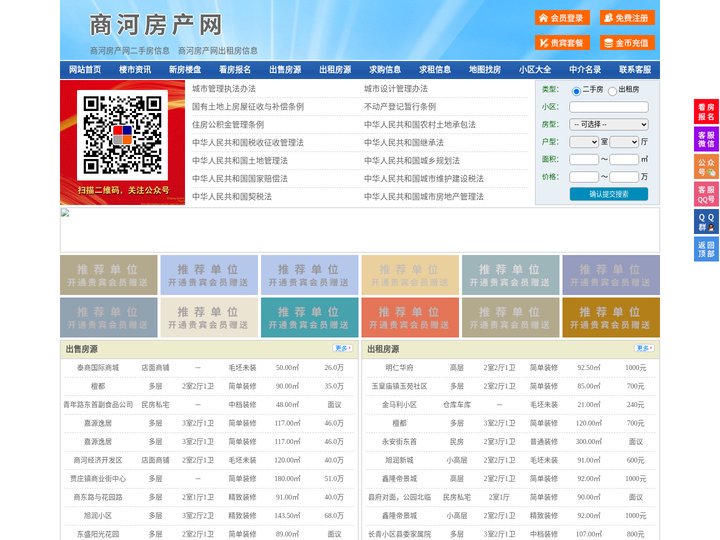Open 小区大全 nav item
The image size is (720, 540).
pos(535,69)
